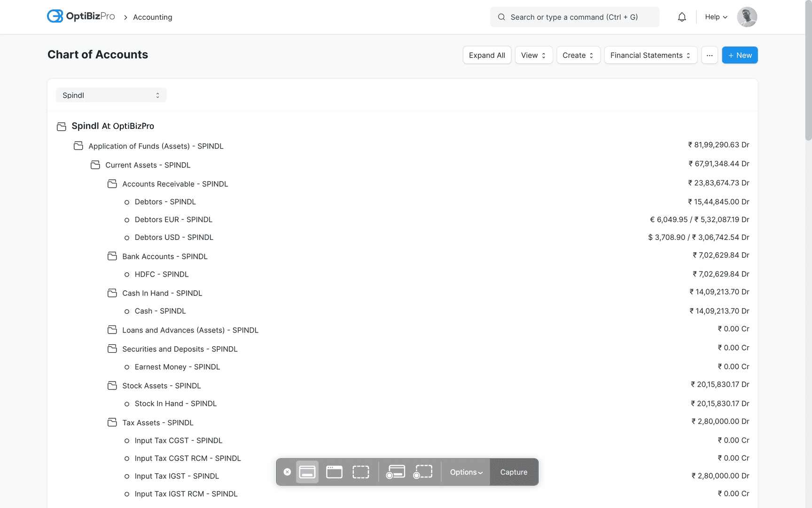Open the Financial Statements dropdown
Image resolution: width=812 pixels, height=508 pixels.
pyautogui.click(x=650, y=55)
